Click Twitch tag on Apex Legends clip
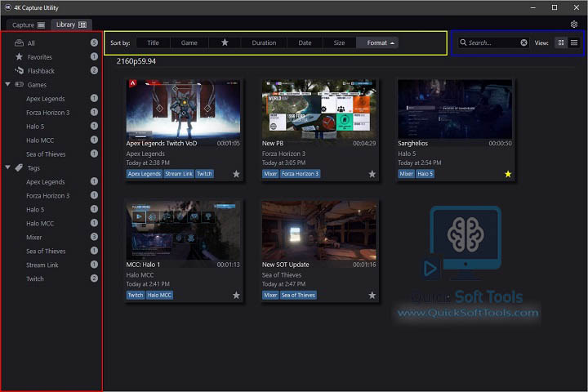 click(204, 174)
